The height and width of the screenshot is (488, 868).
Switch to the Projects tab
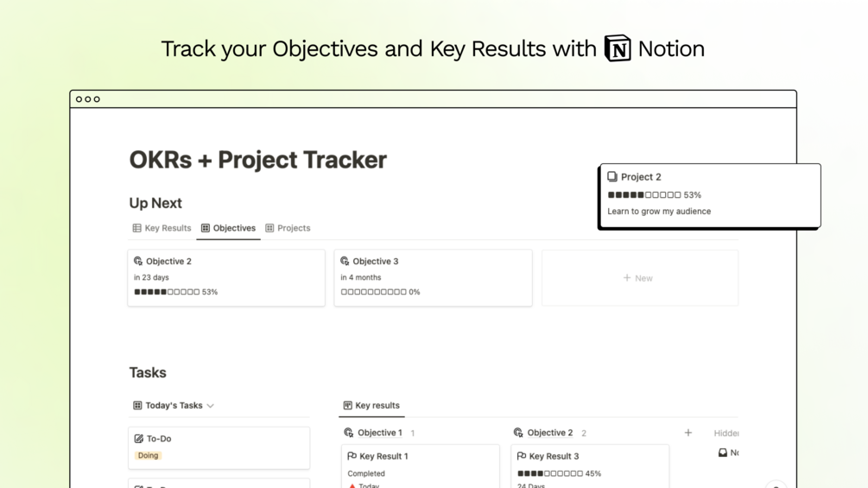tap(288, 228)
